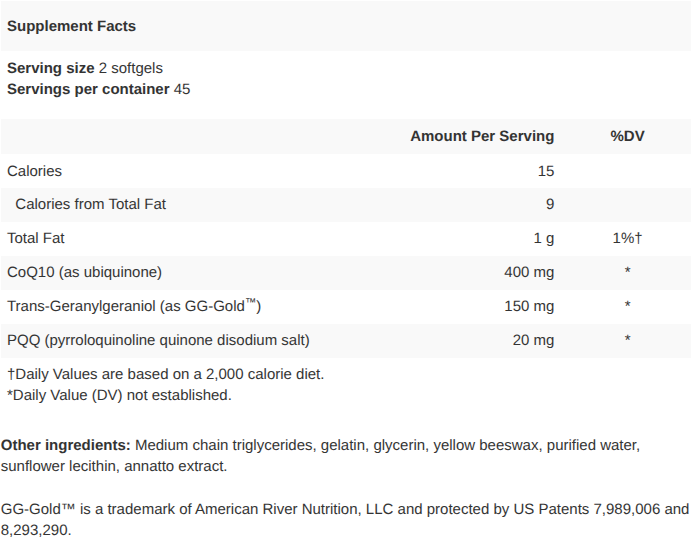Click the %DV column header
The image size is (691, 540).
click(627, 136)
